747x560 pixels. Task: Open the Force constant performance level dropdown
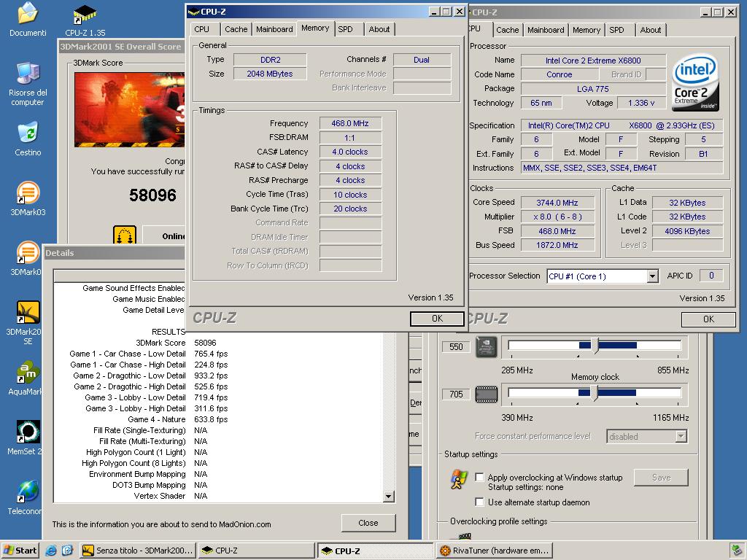tap(681, 436)
